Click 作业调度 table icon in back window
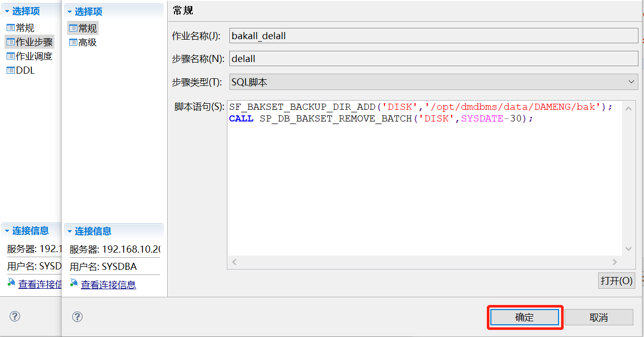This screenshot has height=337, width=644. click(10, 56)
